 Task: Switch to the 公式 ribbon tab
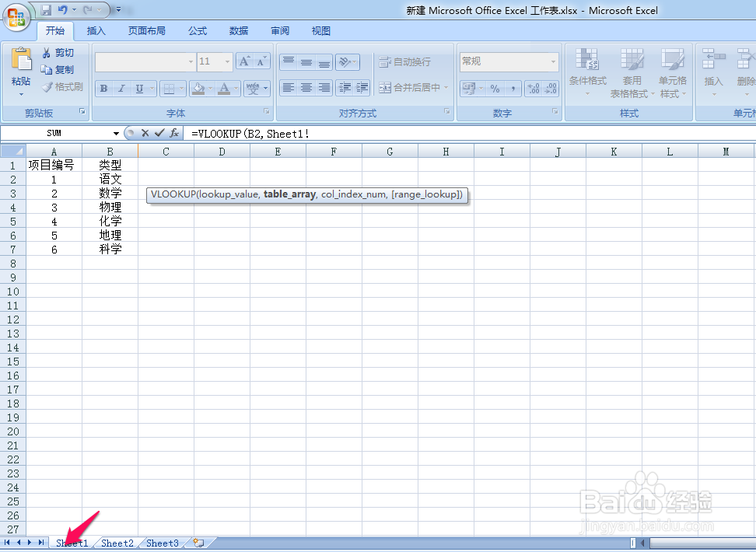point(198,31)
